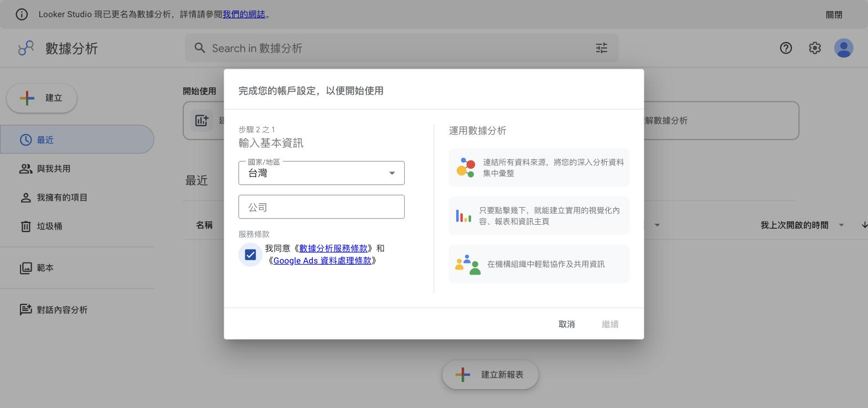868x408 pixels.
Task: Open the Google Ads 資料處理條款 link
Action: click(322, 261)
